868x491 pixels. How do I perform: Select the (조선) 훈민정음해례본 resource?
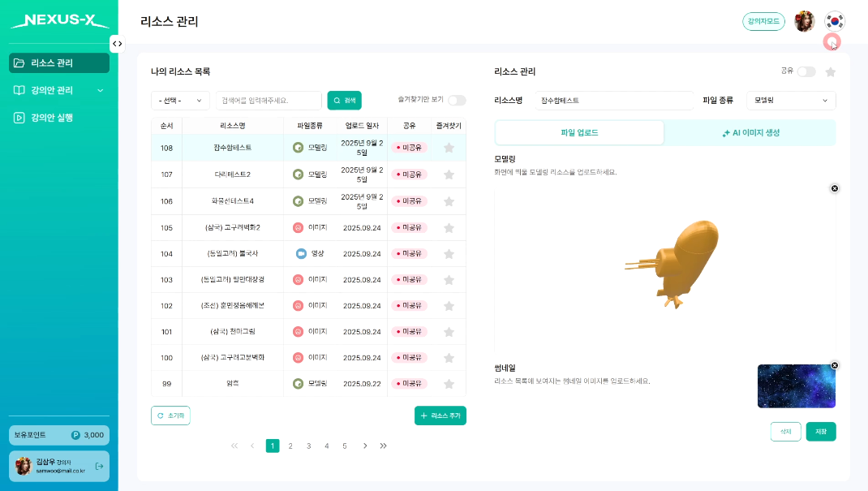233,306
